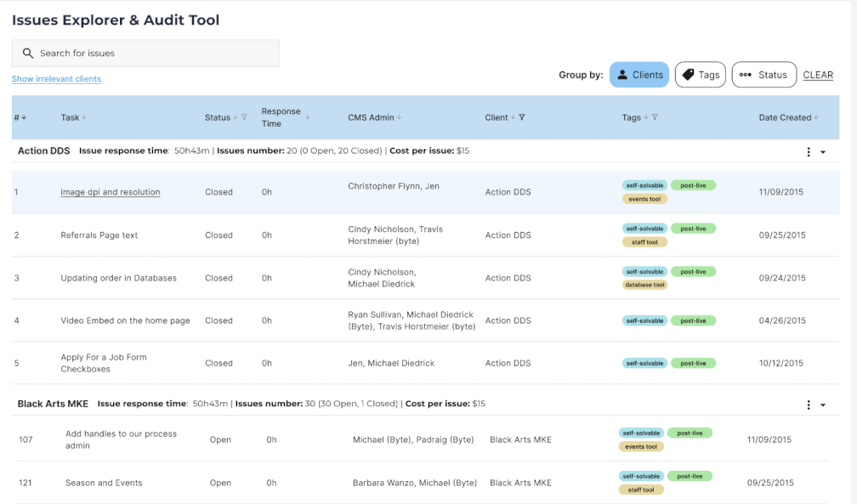Show irrelevant clients link
Screen dimensions: 857x504
(x=56, y=79)
